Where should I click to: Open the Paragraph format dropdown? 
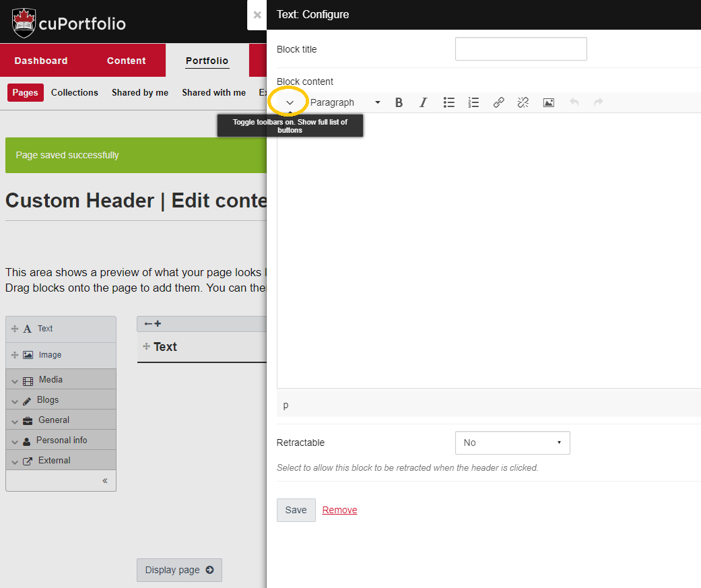coord(345,102)
